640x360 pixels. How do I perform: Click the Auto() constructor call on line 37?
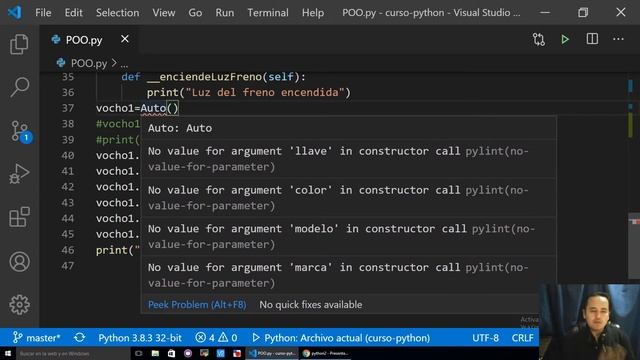pyautogui.click(x=160, y=108)
